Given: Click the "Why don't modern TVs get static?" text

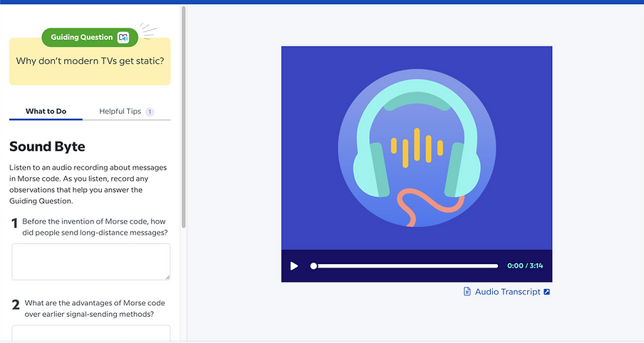Looking at the screenshot, I should click(90, 61).
